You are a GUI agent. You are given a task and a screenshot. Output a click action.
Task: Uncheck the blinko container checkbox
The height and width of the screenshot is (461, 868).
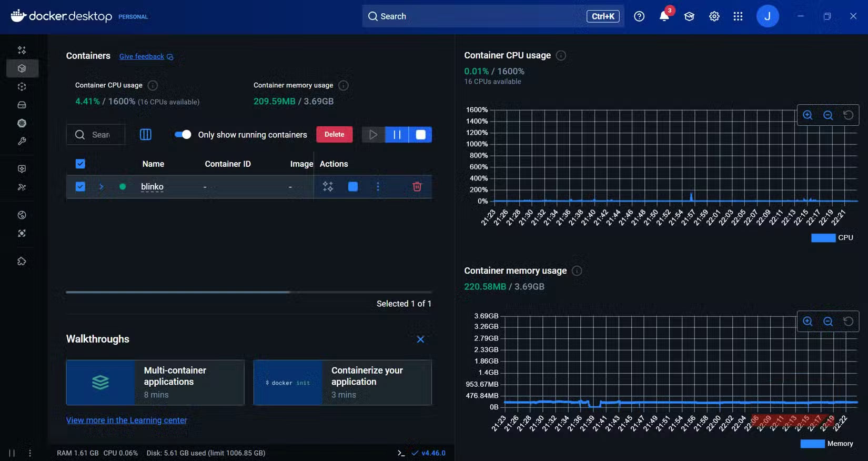80,187
